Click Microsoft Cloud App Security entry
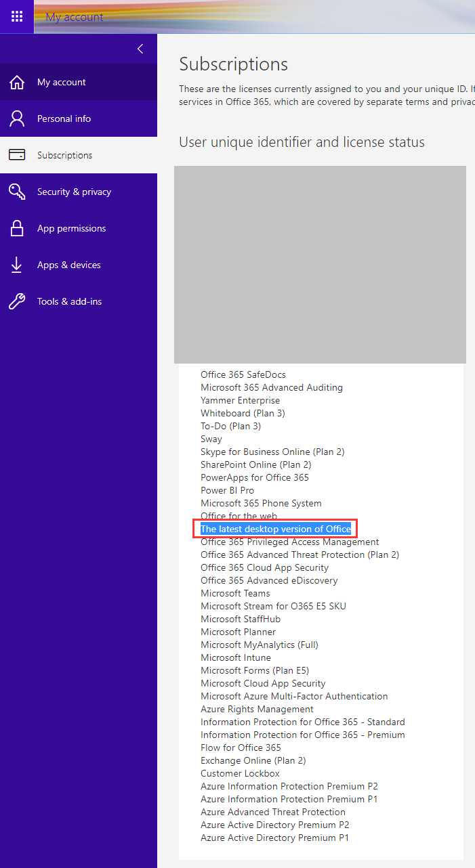Viewport: 475px width, 868px height. (263, 683)
